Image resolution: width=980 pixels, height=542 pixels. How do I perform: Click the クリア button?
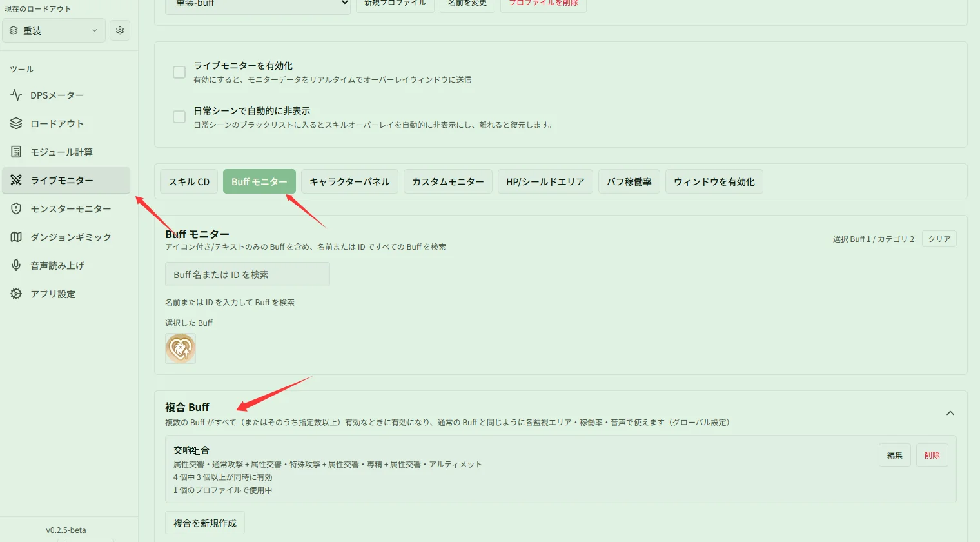coord(939,239)
